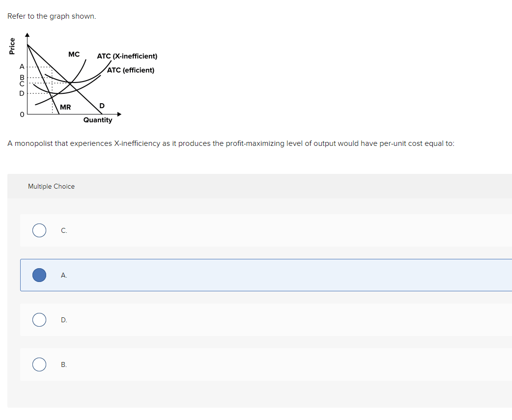Select the radio button for option C
This screenshot has height=420, width=512.
coord(39,230)
